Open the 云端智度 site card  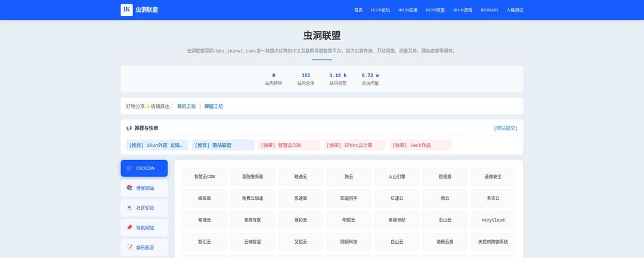point(253,242)
